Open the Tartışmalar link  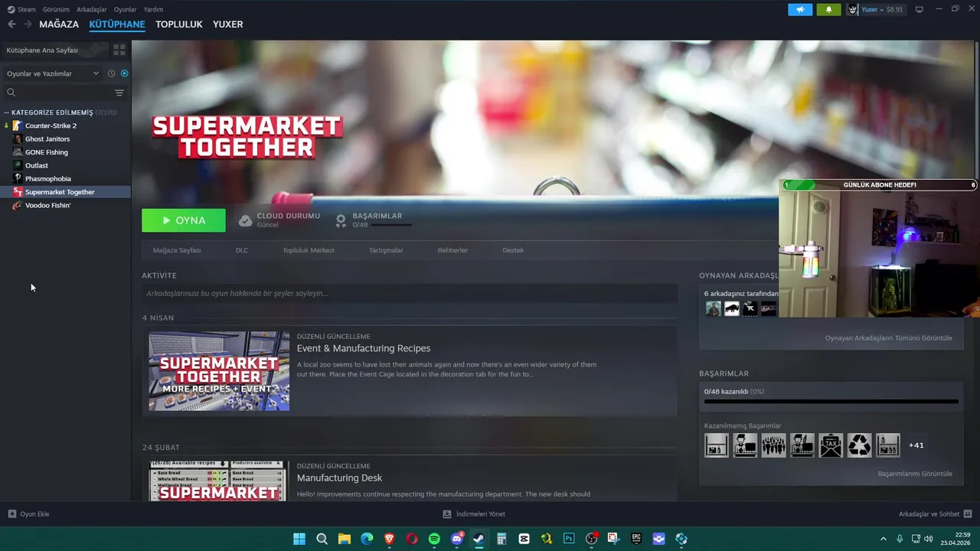click(x=386, y=250)
